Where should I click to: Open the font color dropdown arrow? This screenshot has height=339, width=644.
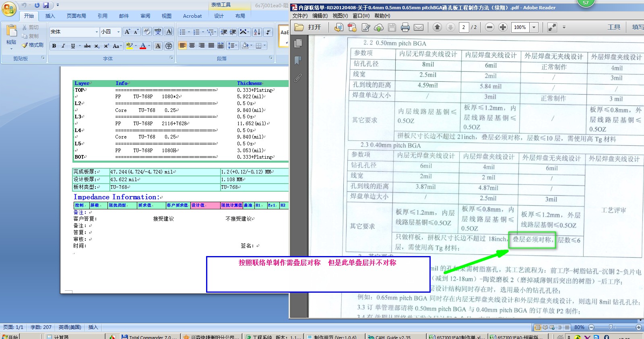click(x=149, y=46)
